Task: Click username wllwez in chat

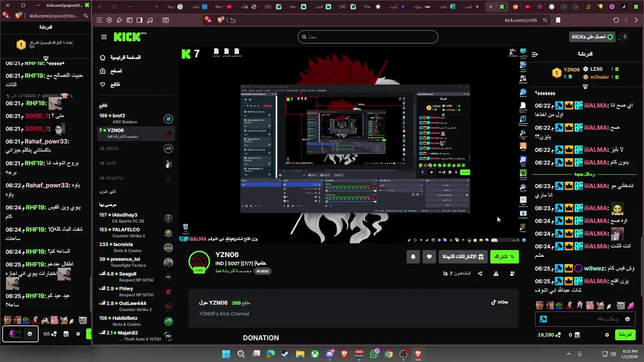Action: 594,268
